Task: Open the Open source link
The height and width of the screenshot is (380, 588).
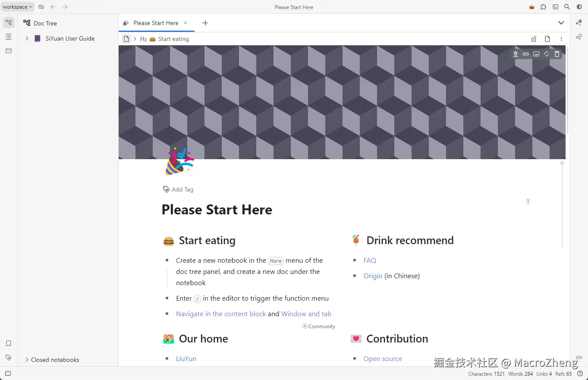Action: (383, 358)
